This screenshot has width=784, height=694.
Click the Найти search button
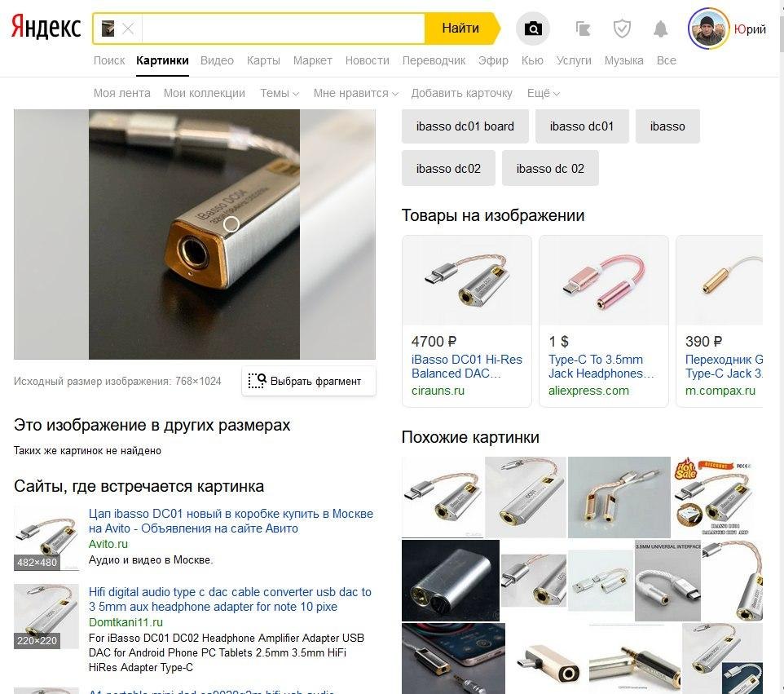point(461,28)
